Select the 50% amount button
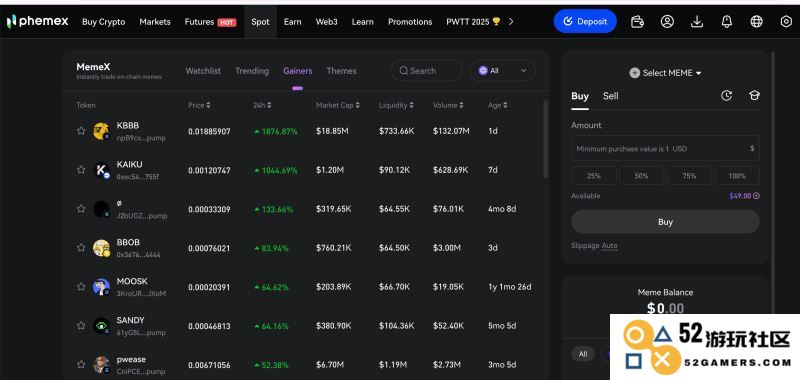Image resolution: width=800 pixels, height=380 pixels. tap(641, 175)
